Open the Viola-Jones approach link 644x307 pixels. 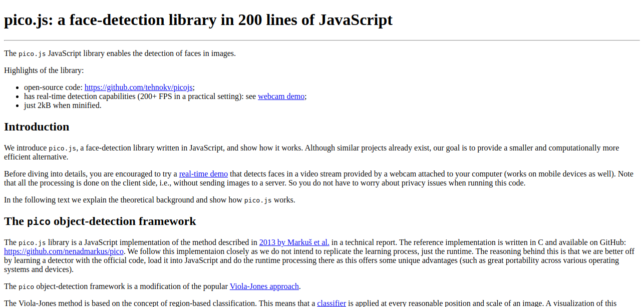pos(264,286)
